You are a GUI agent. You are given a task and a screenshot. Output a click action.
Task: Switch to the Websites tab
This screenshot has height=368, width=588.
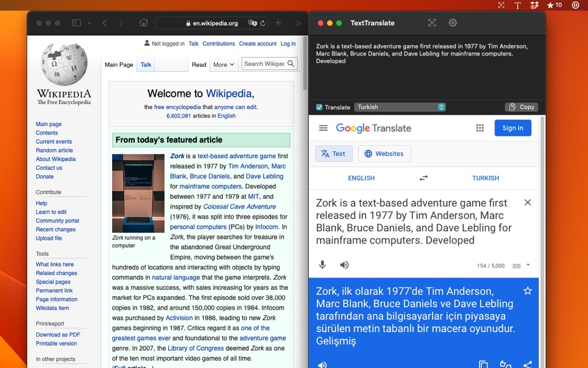384,154
